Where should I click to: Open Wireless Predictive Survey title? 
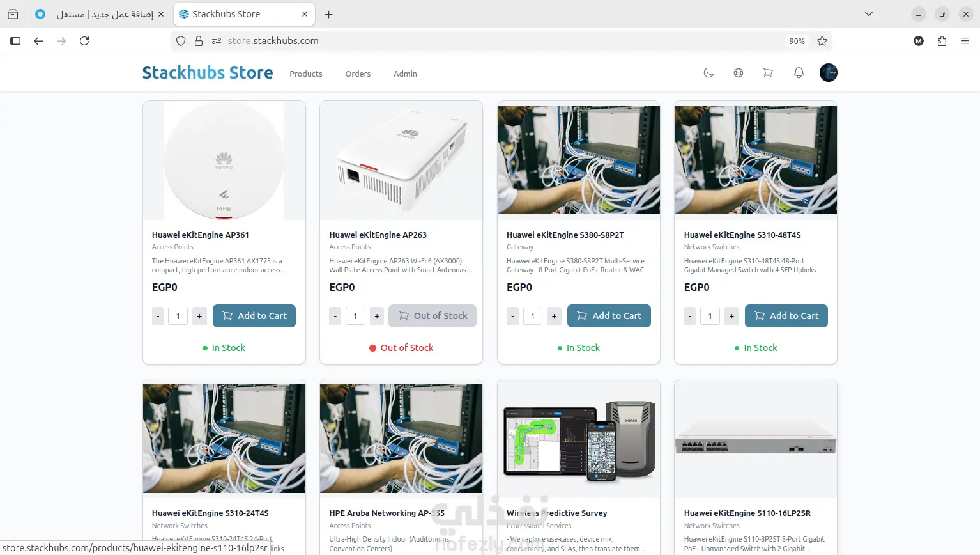point(557,513)
